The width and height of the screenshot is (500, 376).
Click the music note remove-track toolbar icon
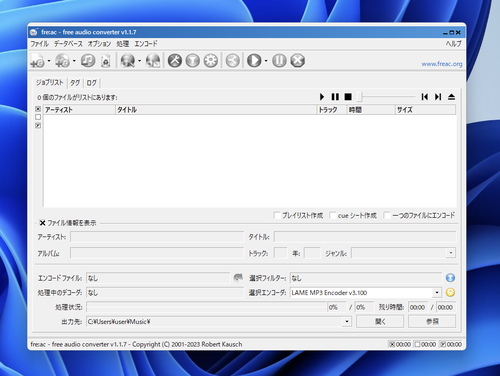pyautogui.click(x=88, y=61)
